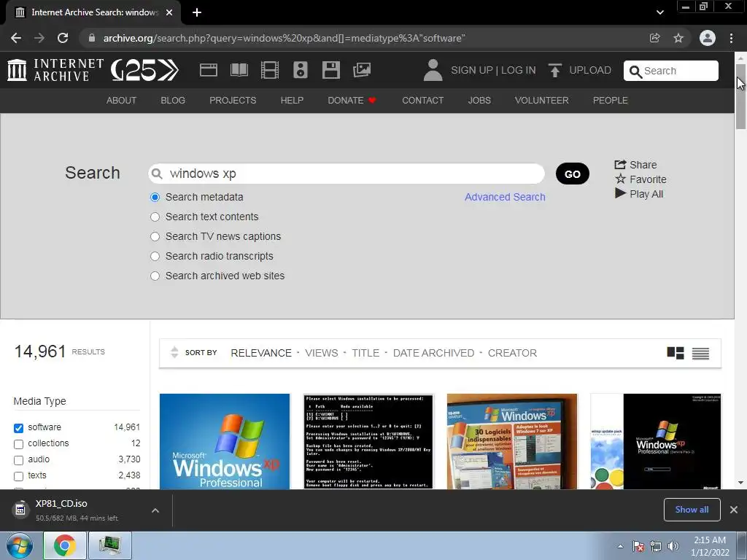
Task: Open the PROJECTS menu item
Action: (233, 101)
